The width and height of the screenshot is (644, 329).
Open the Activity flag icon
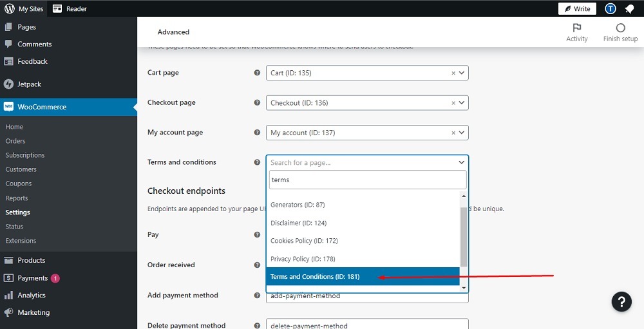coord(577,28)
